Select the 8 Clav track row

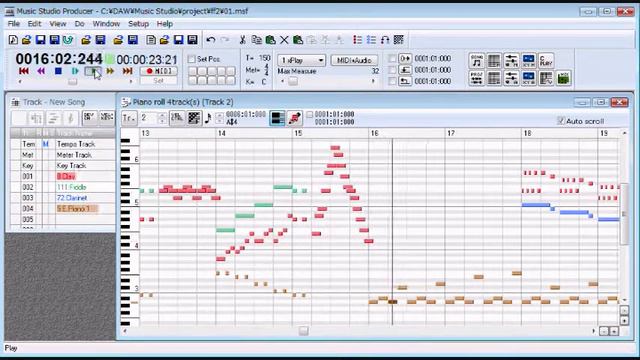(62, 176)
